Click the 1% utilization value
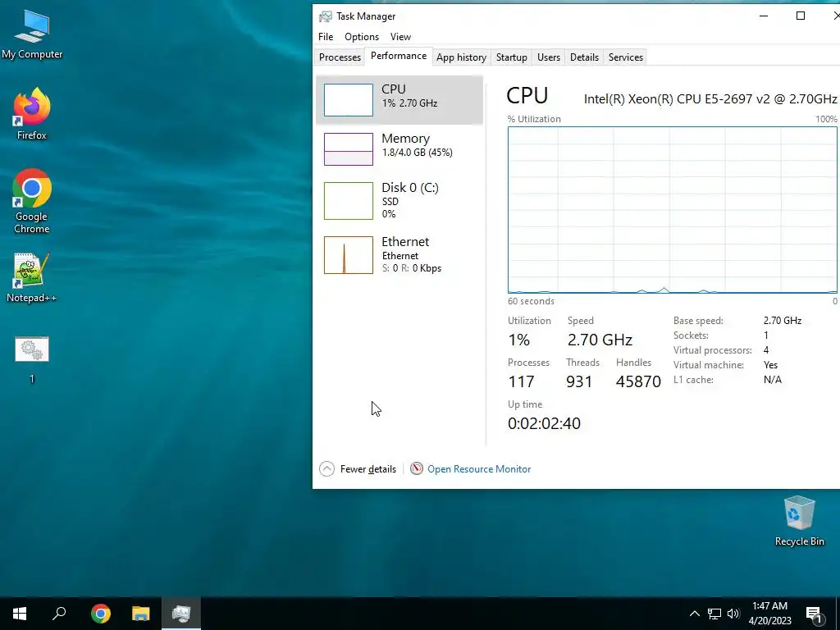 click(518, 340)
